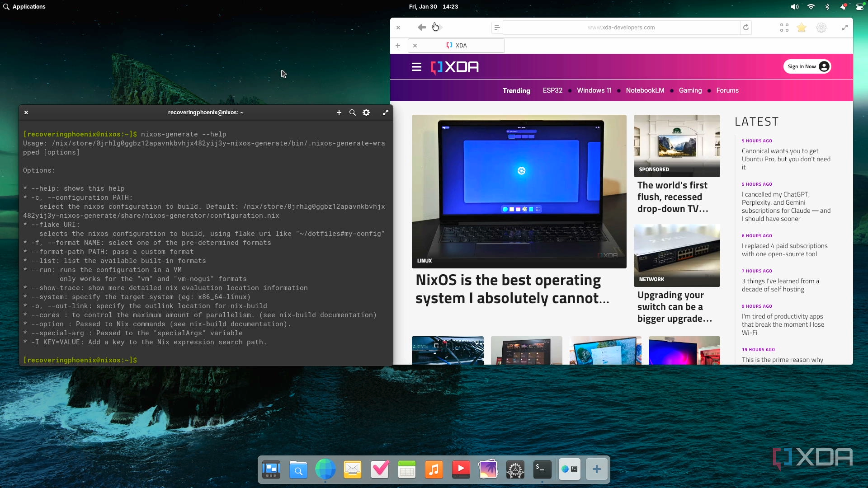Bookmark page with star icon
Screen dimensions: 868x488
(x=802, y=28)
